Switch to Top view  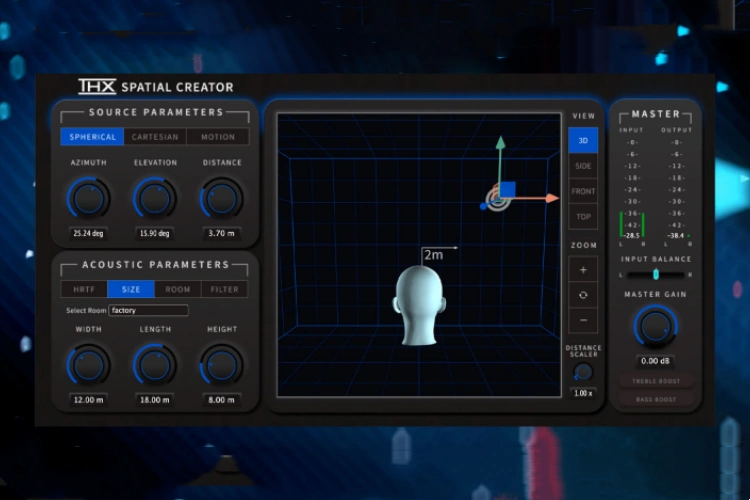pos(583,217)
